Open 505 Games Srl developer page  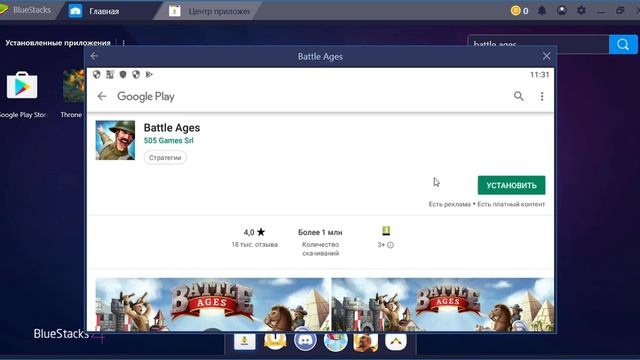[x=169, y=140]
